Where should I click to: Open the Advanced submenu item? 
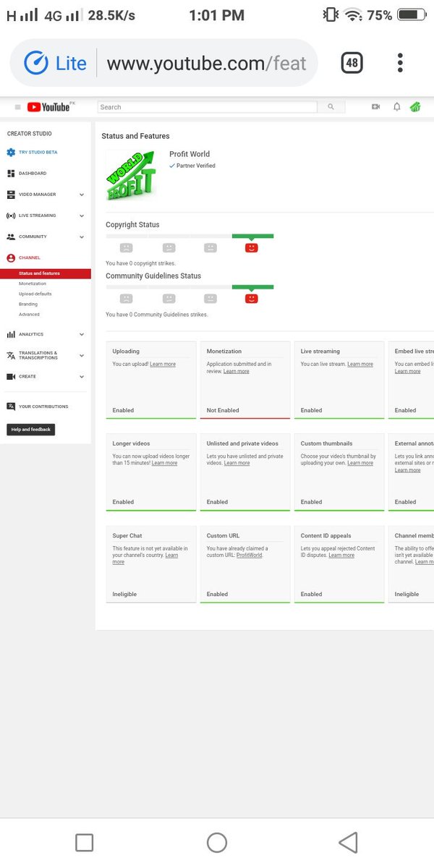(30, 315)
